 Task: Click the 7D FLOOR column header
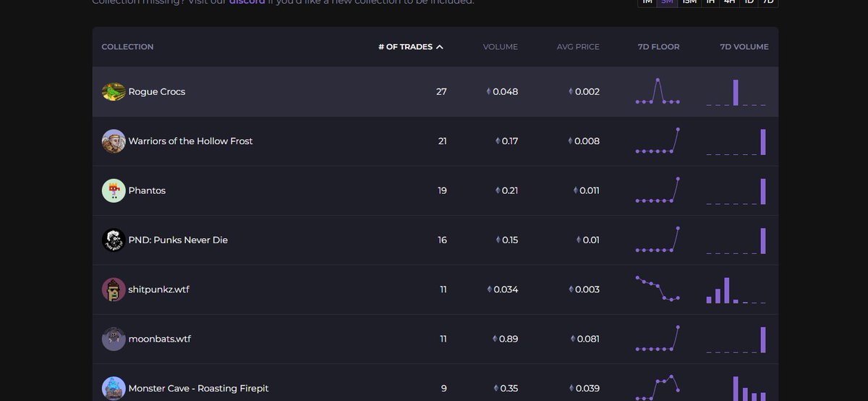[x=658, y=47]
